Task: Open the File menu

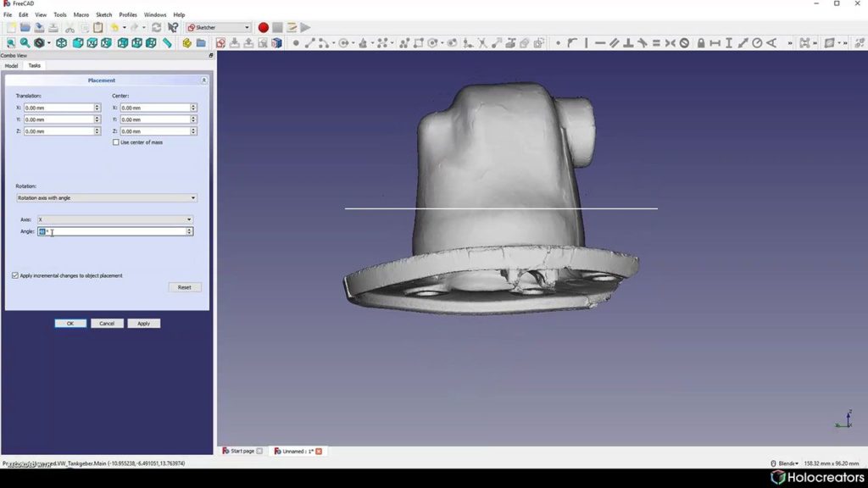Action: [x=8, y=15]
